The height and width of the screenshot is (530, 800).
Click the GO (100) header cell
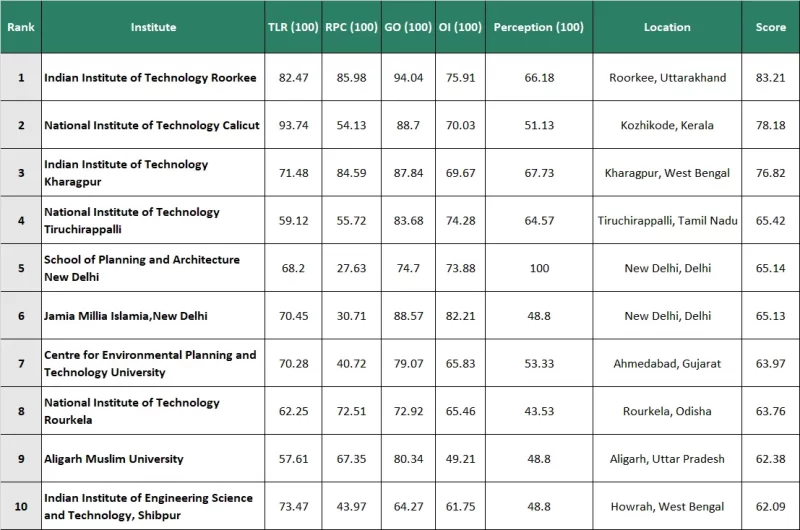pos(408,27)
